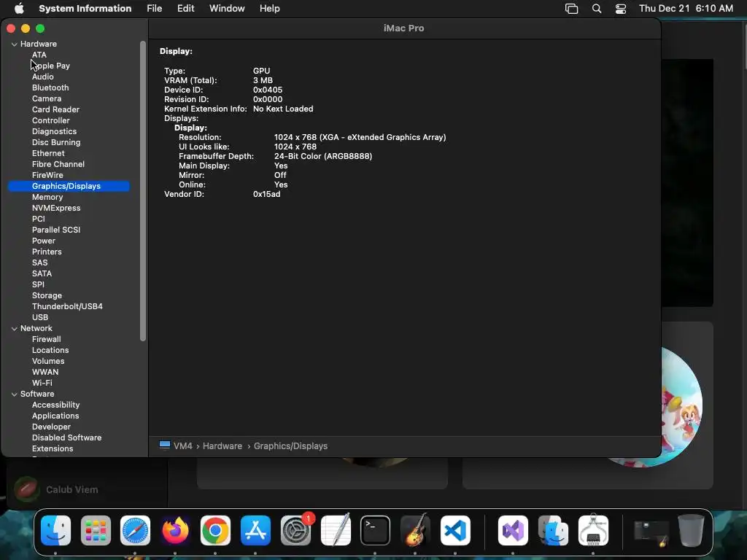Select Applications under Software
The image size is (747, 560).
pyautogui.click(x=55, y=416)
